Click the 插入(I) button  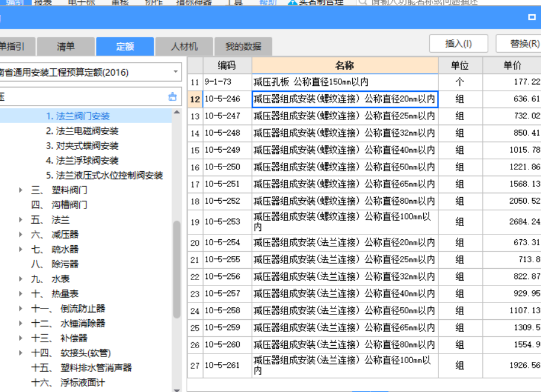tap(459, 44)
